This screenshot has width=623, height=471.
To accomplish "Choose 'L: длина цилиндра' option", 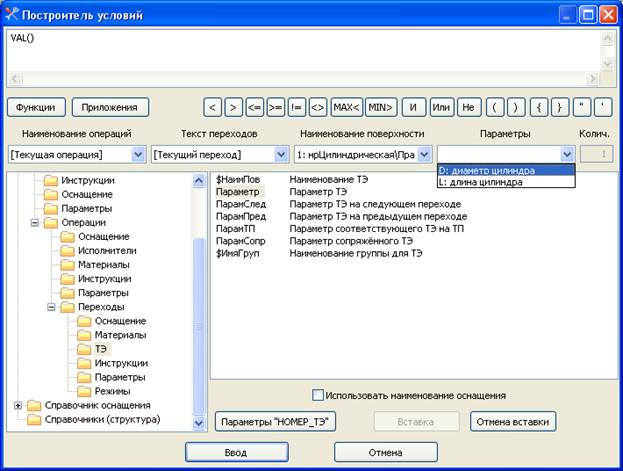I will point(506,182).
